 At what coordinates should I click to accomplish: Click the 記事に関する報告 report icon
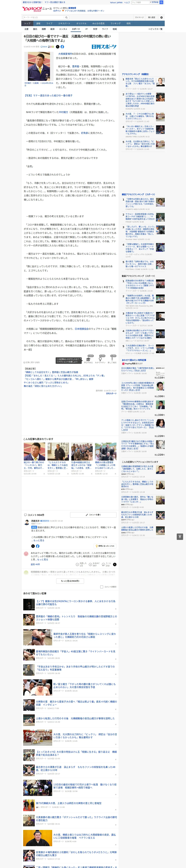tap(31, 363)
